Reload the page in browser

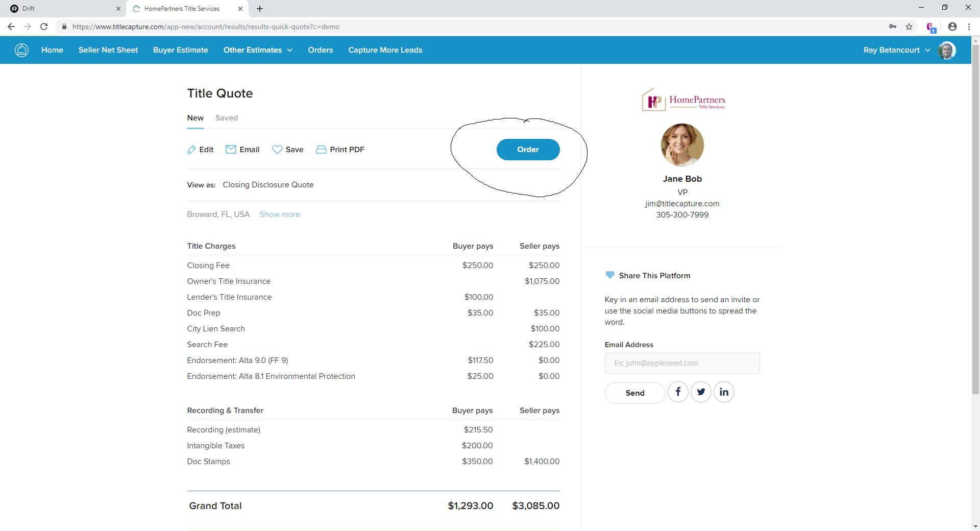pos(44,27)
